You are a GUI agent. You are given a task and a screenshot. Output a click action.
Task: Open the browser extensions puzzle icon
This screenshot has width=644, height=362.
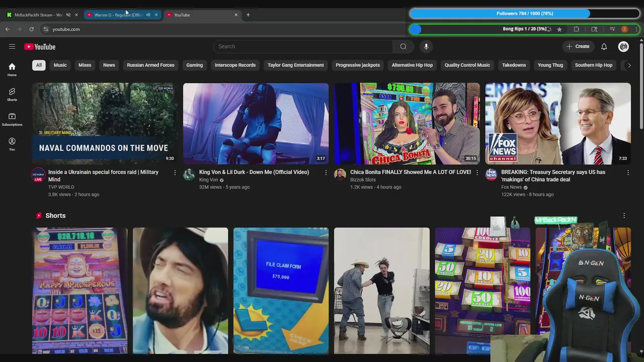click(577, 29)
